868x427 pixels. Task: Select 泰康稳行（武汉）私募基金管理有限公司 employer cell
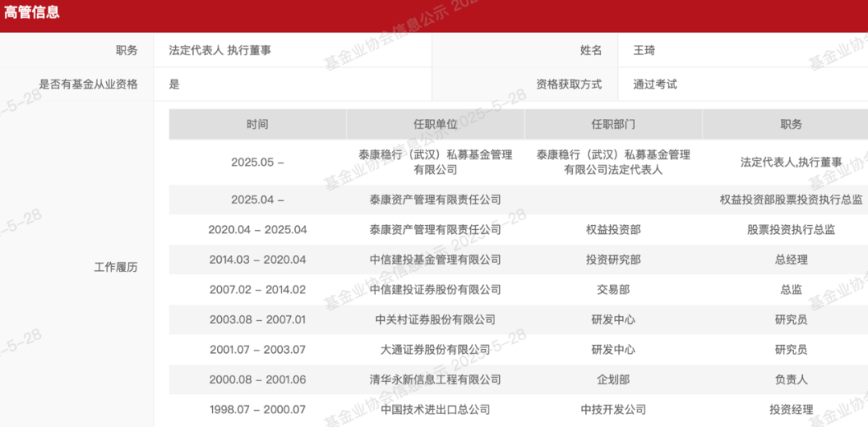coord(435,162)
